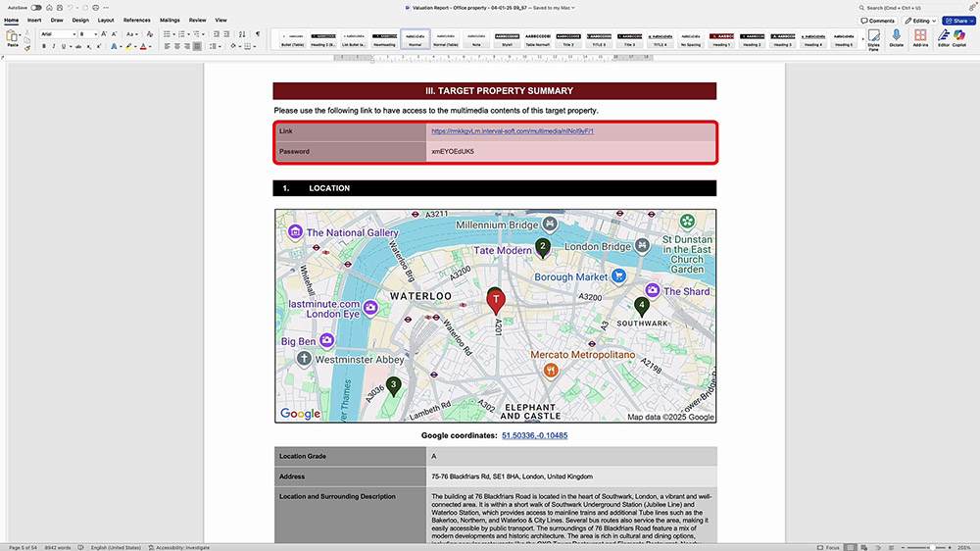Click the Increase Indent icon
Viewport: 980px width, 551px height.
[x=226, y=33]
